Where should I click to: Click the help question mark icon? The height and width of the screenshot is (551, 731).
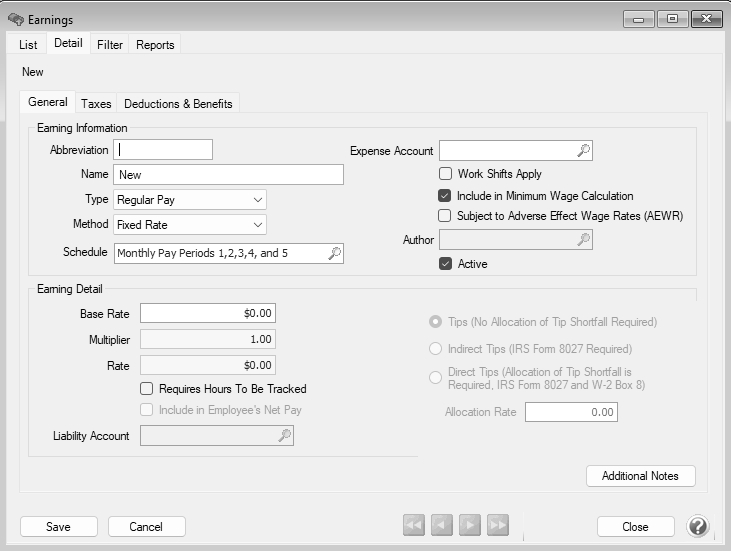coord(697,527)
